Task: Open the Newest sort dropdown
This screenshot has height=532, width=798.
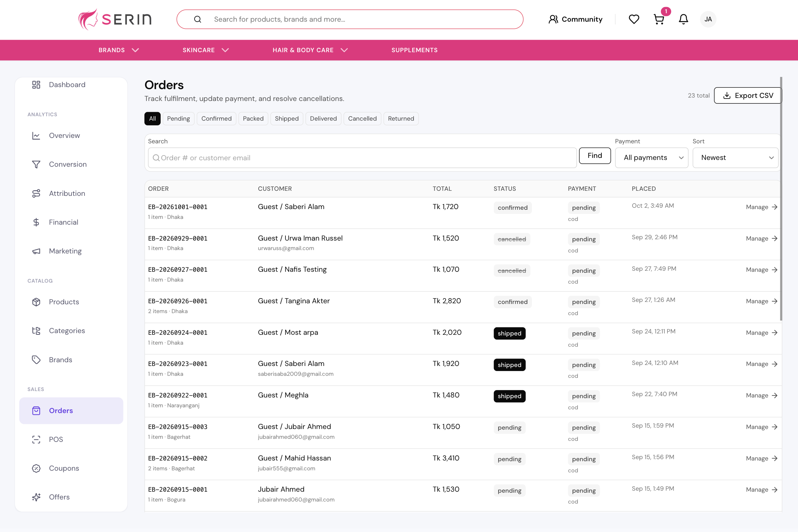Action: coord(735,158)
